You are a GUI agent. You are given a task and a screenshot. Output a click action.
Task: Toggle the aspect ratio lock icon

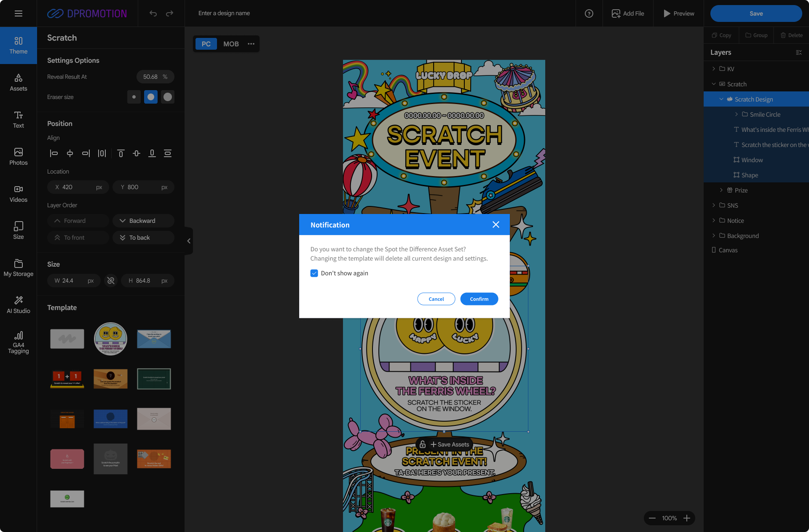[x=111, y=281]
